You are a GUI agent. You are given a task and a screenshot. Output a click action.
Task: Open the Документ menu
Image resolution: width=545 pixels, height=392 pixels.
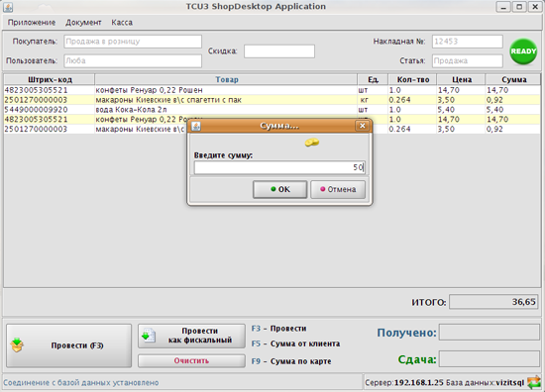pyautogui.click(x=83, y=23)
